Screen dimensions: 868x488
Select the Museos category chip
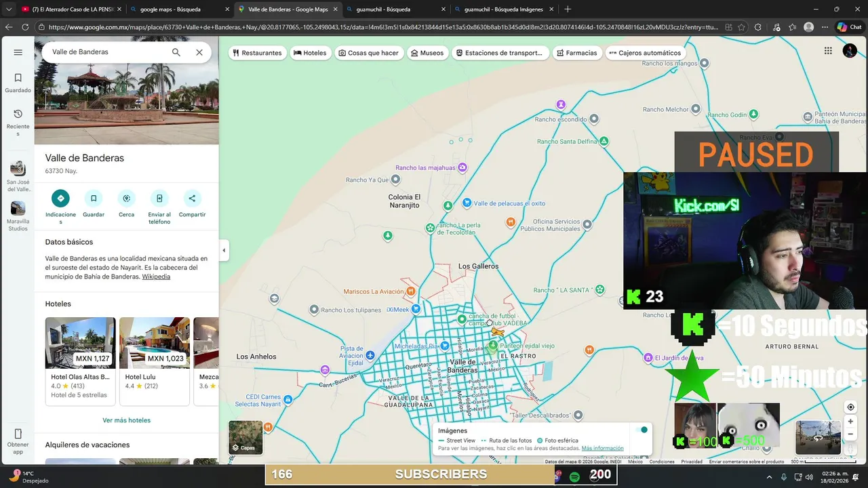[427, 53]
